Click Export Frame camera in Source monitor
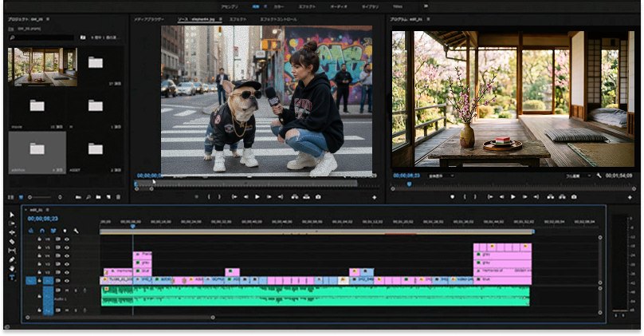 click(x=318, y=197)
